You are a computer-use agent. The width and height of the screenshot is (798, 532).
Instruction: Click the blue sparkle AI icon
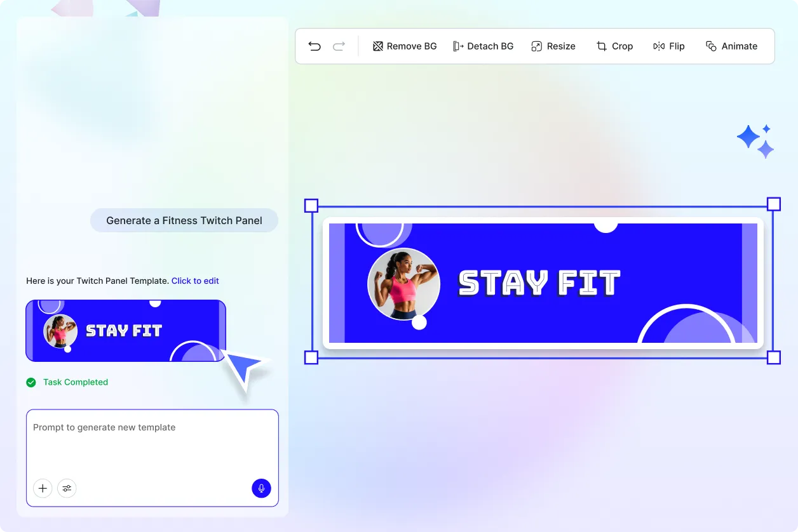coord(756,141)
